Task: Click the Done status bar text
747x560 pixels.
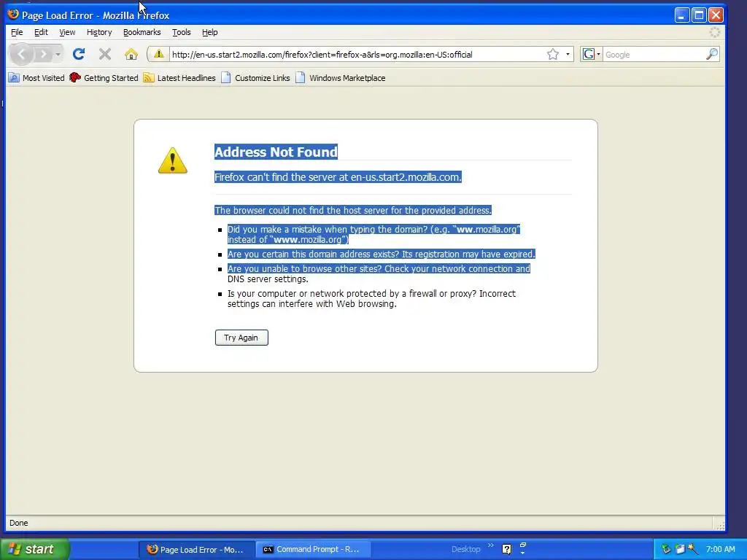Action: click(x=18, y=523)
